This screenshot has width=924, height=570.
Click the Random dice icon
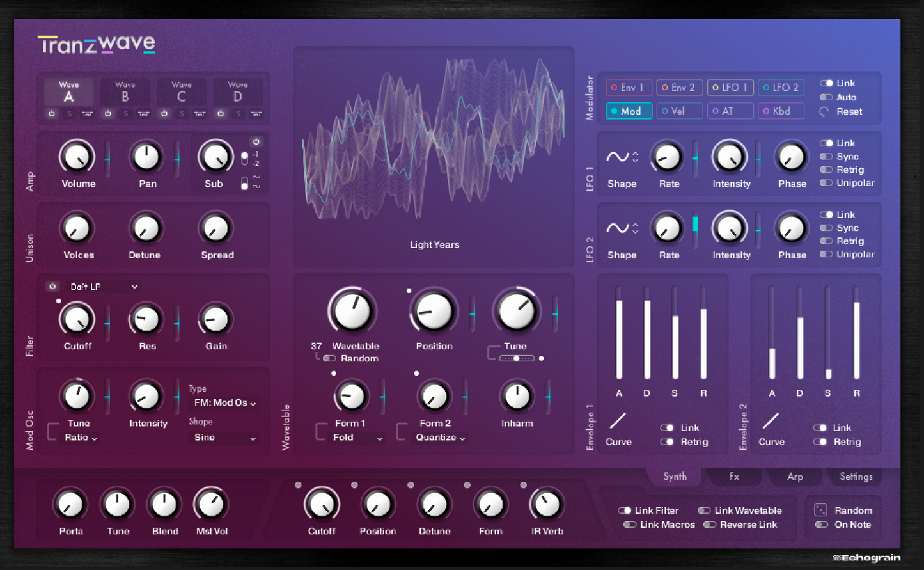point(820,510)
